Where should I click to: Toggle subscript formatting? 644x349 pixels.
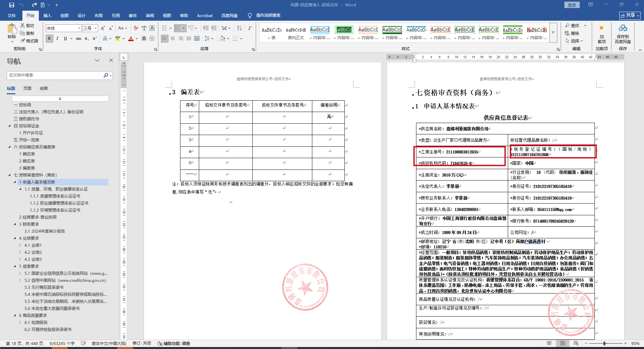click(87, 38)
